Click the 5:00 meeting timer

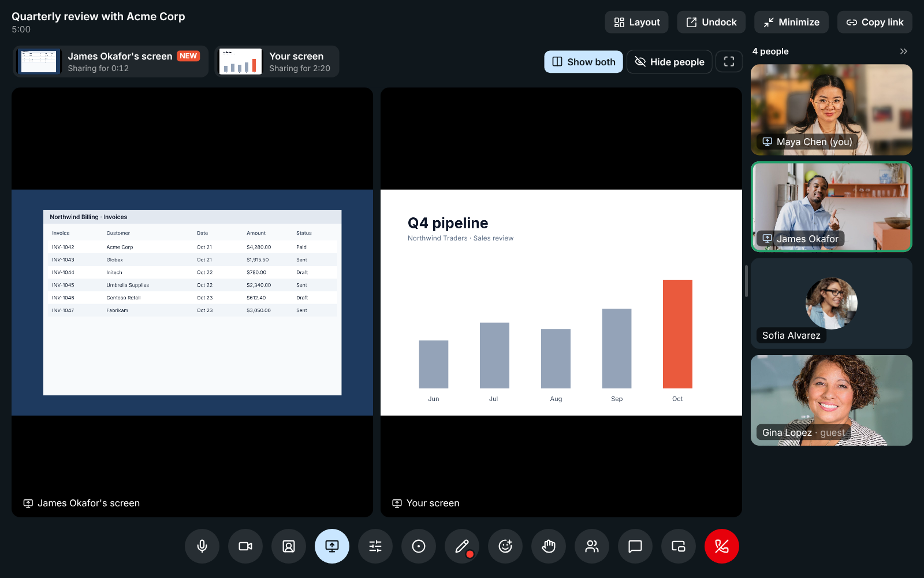click(x=21, y=29)
